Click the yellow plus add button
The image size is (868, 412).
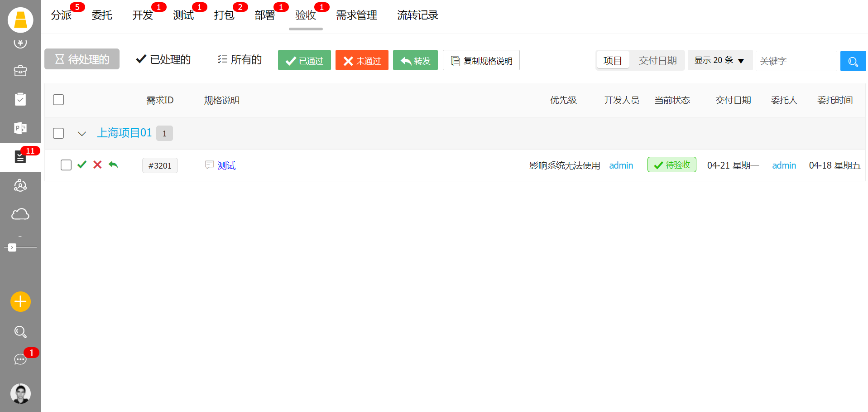coord(20,301)
